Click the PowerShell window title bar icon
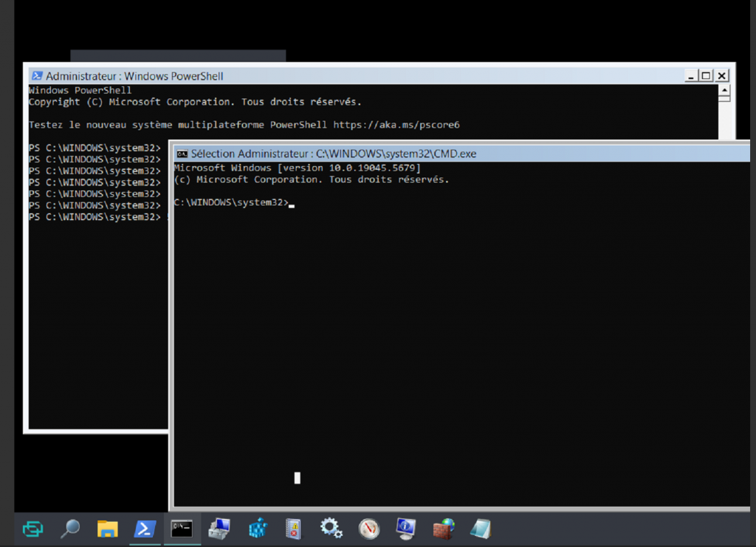 [x=37, y=75]
